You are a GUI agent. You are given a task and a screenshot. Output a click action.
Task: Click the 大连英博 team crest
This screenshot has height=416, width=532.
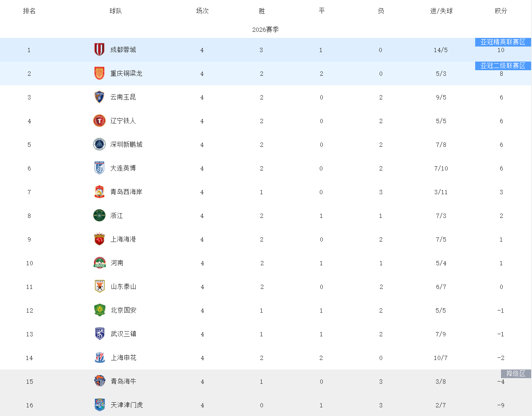[99, 168]
